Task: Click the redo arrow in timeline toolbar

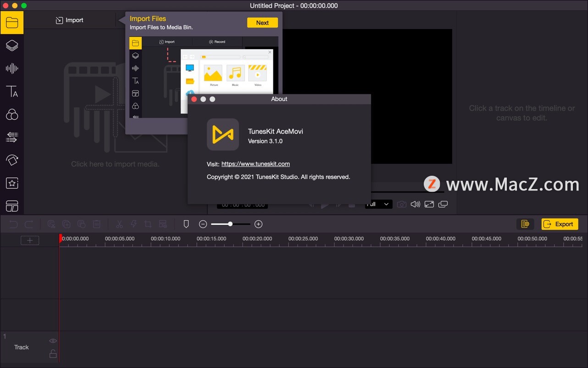Action: point(29,224)
